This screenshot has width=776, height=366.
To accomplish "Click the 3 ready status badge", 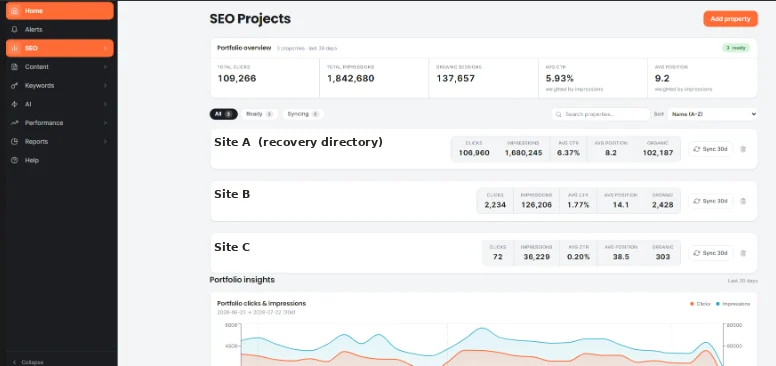I will pos(736,48).
